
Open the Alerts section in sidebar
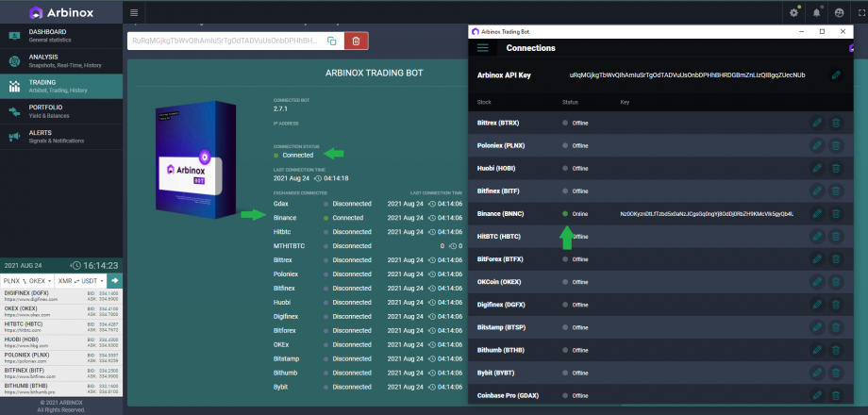click(x=61, y=137)
